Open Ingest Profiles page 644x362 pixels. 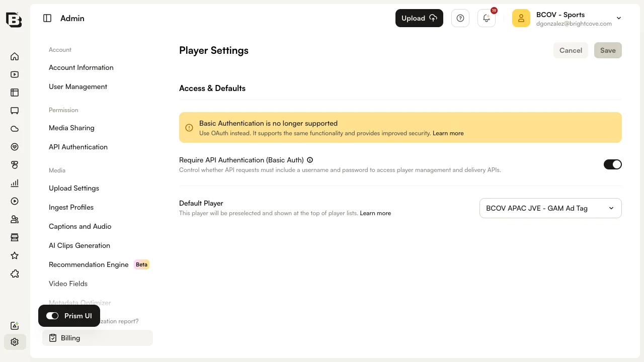[x=71, y=207]
